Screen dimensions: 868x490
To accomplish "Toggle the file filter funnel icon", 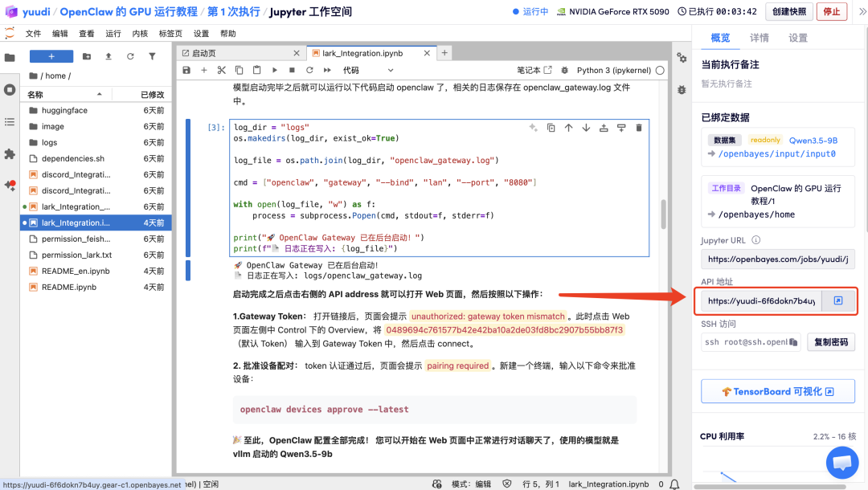I will (152, 56).
